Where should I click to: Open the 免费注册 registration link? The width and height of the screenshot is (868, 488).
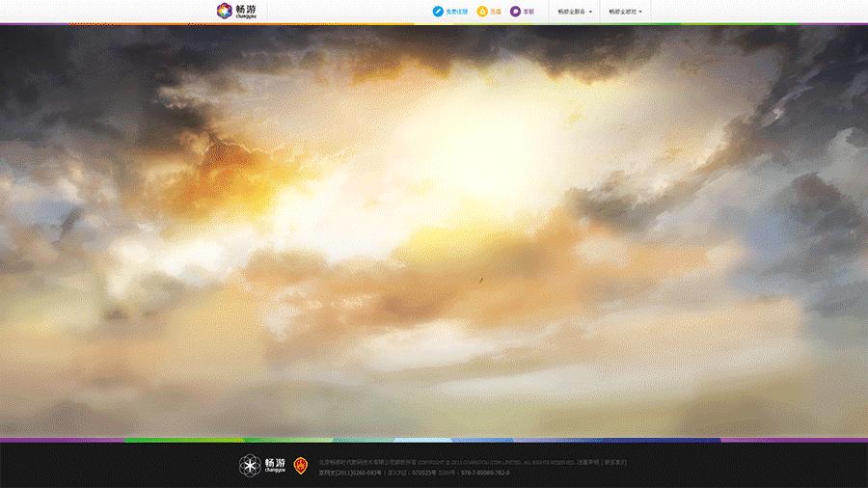click(x=456, y=12)
